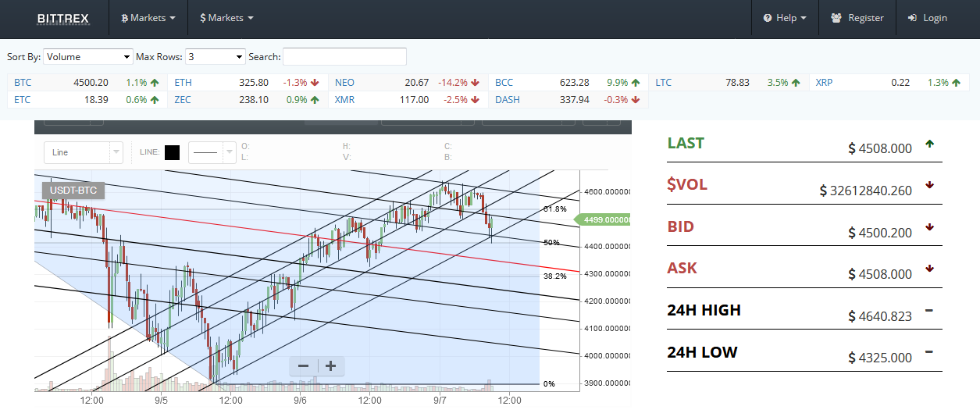The height and width of the screenshot is (417, 980).
Task: Click the green up arrow beside LTC 3.5%
Action: 795,82
